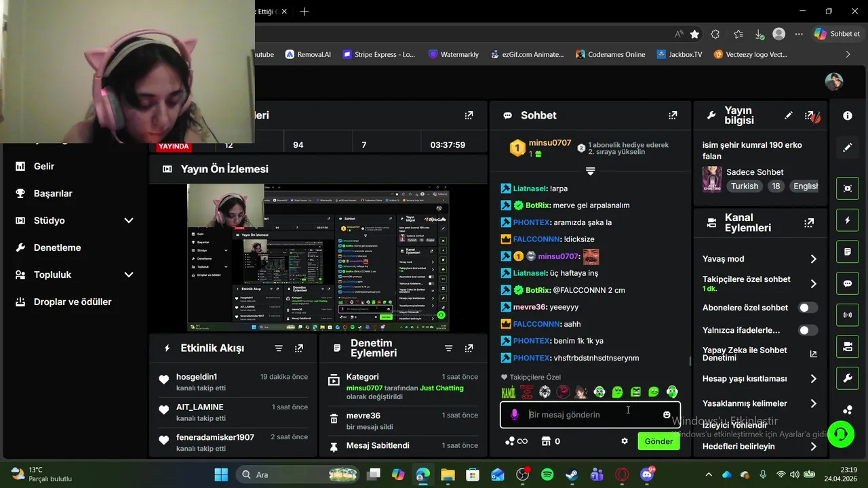Click the broadcast signal icon in right rail
Image resolution: width=868 pixels, height=488 pixels.
point(848,315)
